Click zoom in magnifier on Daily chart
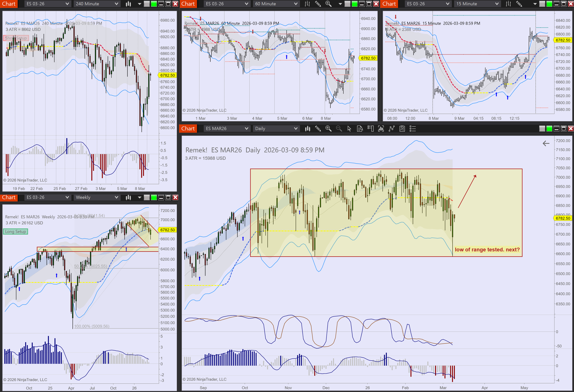The height and width of the screenshot is (392, 574). (328, 129)
